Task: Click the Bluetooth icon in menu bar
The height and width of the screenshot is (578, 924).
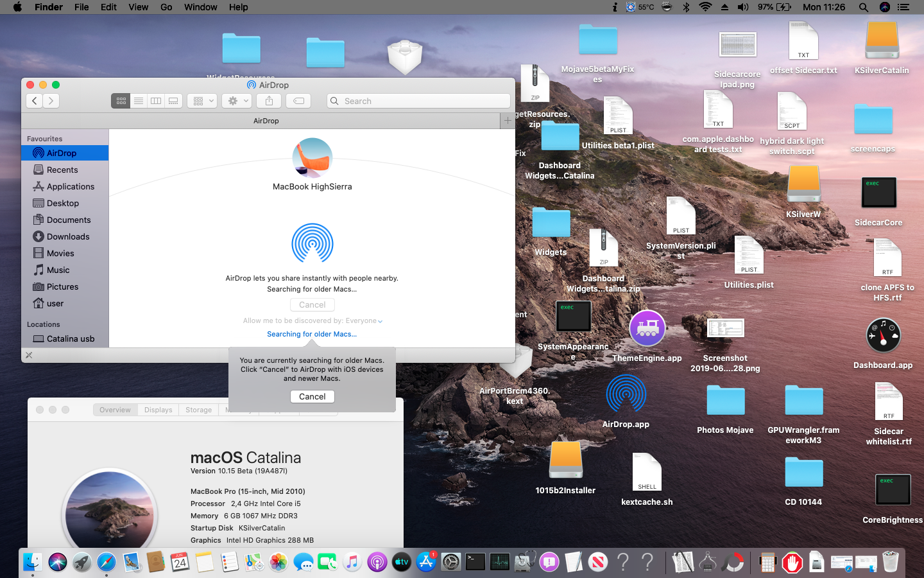Action: [x=686, y=7]
